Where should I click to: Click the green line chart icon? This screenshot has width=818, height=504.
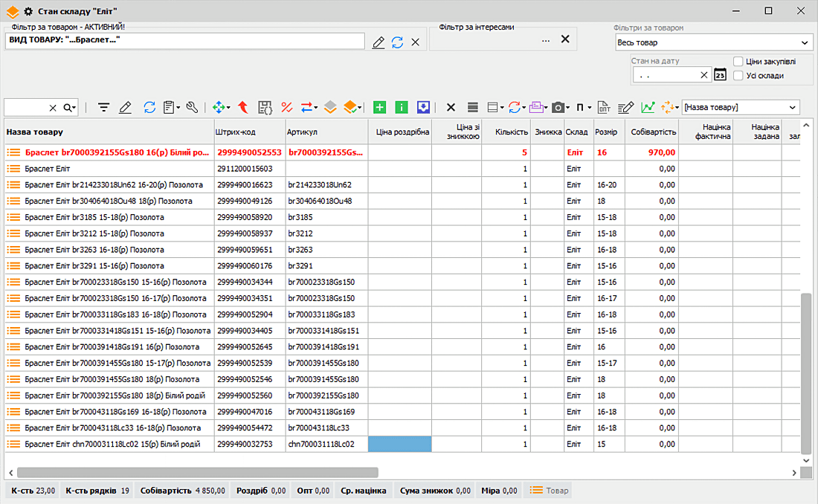coord(648,108)
